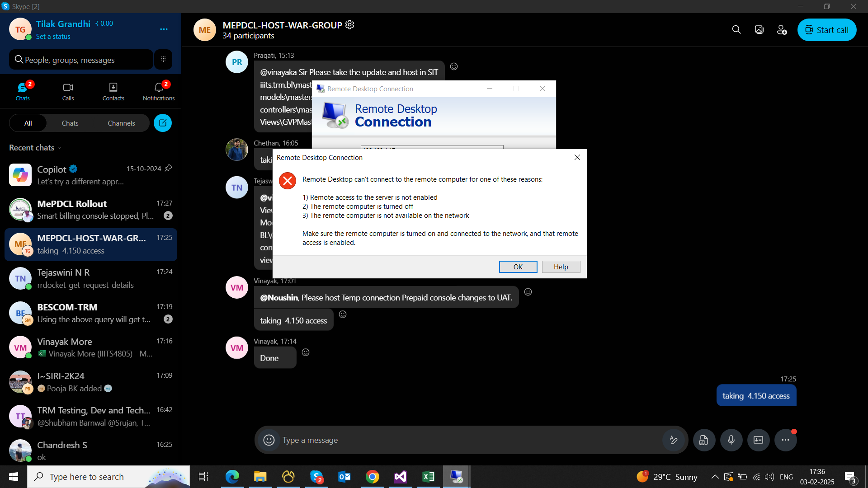Open Google Chrome from taskbar
This screenshot has width=868, height=488.
click(x=373, y=477)
